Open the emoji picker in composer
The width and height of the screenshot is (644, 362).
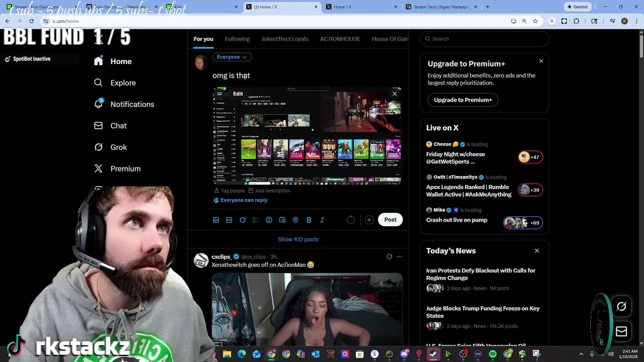(x=269, y=220)
